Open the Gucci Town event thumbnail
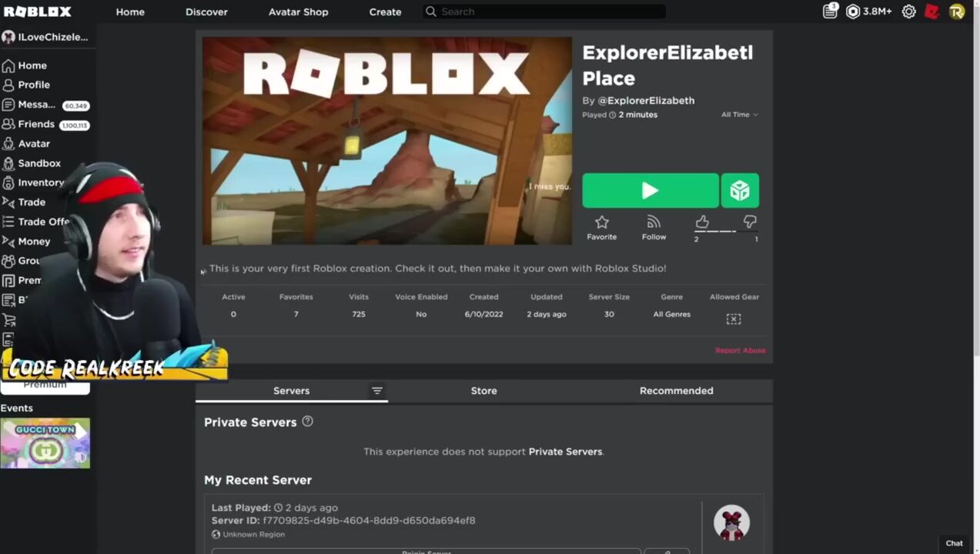The width and height of the screenshot is (980, 554). [x=45, y=443]
